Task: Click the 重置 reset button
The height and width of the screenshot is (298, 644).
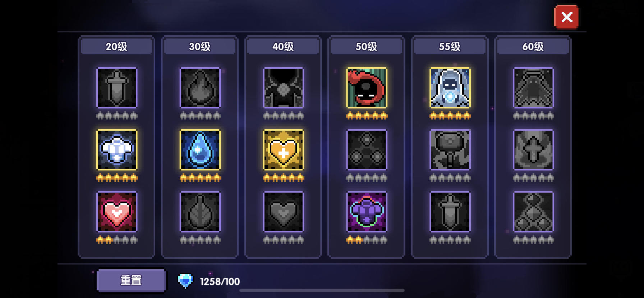Action: pos(131,280)
